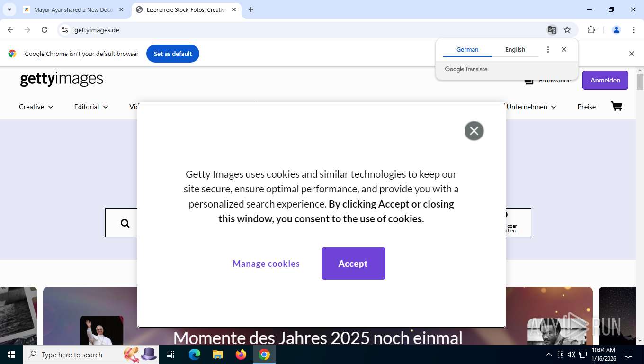Switch translation to the English tab
The image size is (644, 364).
click(515, 49)
